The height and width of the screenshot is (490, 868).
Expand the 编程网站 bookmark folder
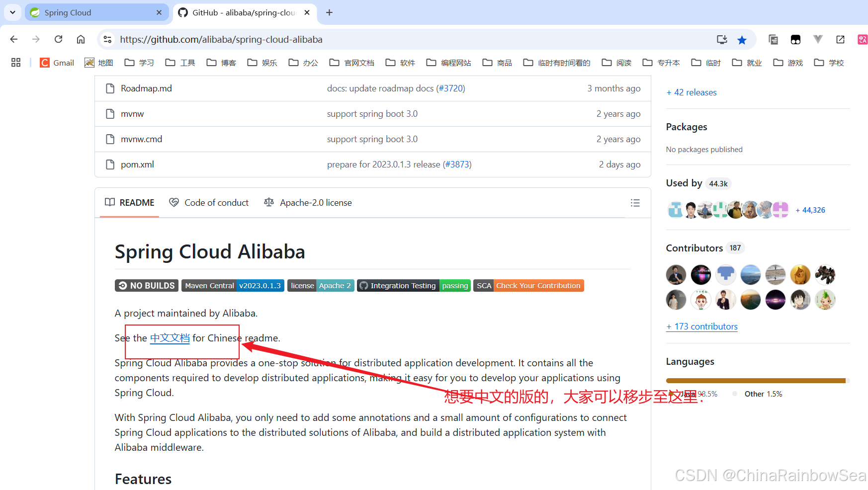pos(448,63)
